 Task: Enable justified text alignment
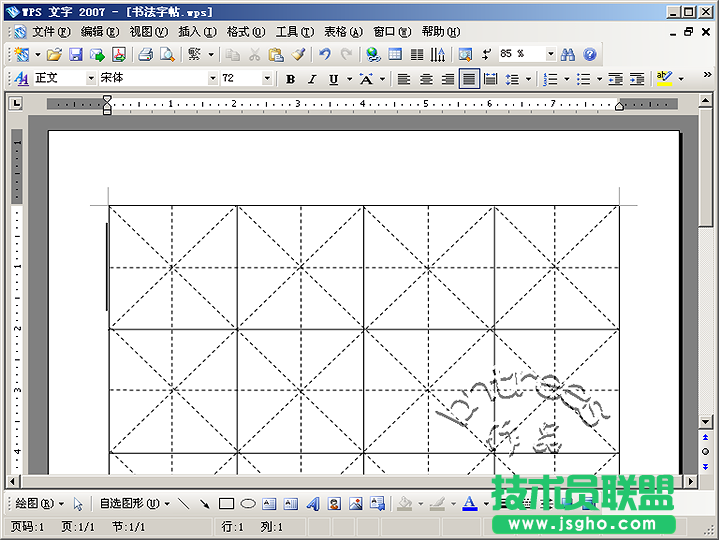(468, 79)
